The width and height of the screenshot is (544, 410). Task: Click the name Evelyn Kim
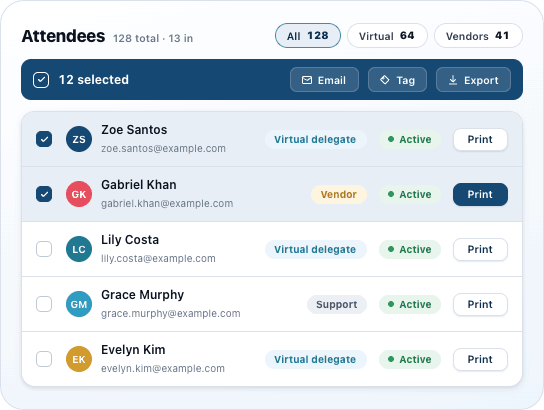point(133,350)
